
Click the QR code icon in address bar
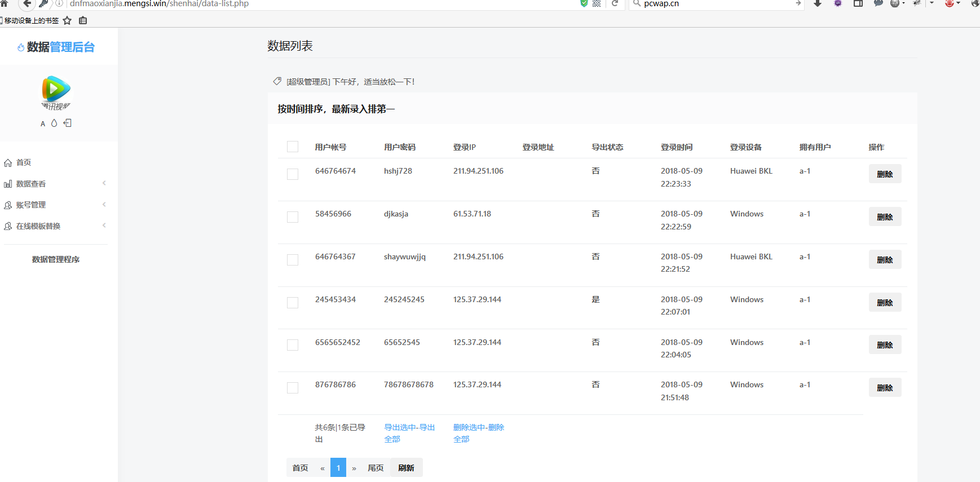597,3
